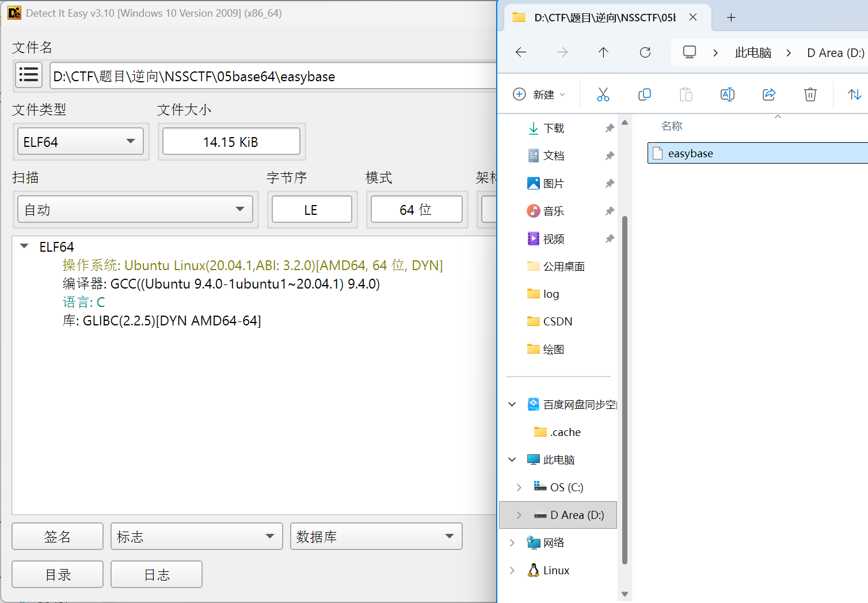Screen dimensions: 868x603
Task: Go back in File Explorer
Action: (x=521, y=52)
